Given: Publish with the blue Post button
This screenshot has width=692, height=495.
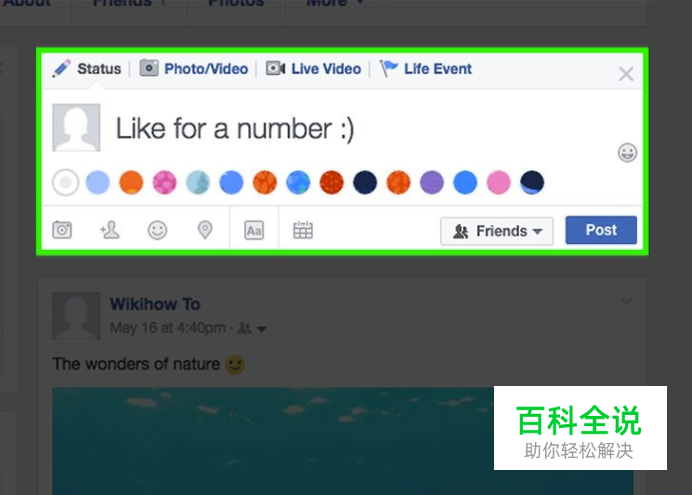Looking at the screenshot, I should [601, 230].
